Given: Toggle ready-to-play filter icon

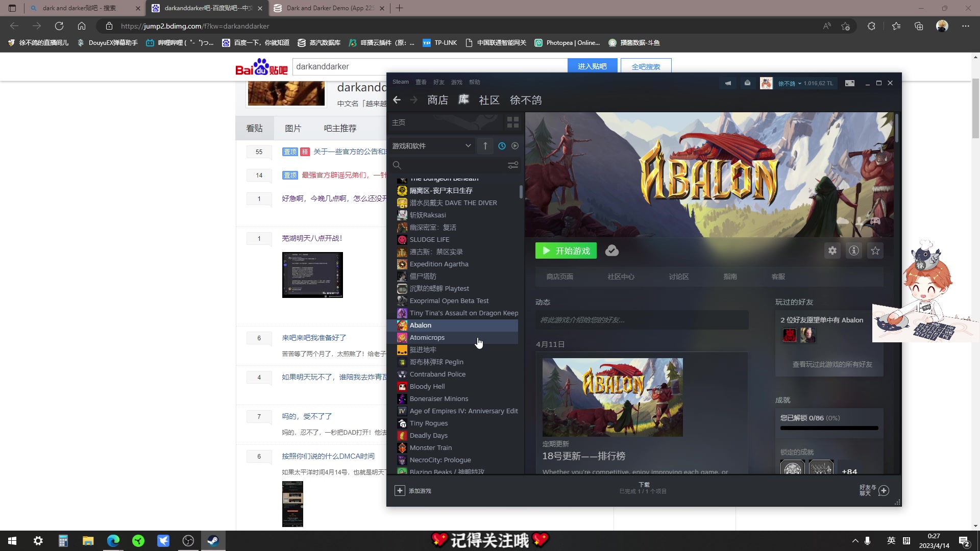Looking at the screenshot, I should [515, 146].
